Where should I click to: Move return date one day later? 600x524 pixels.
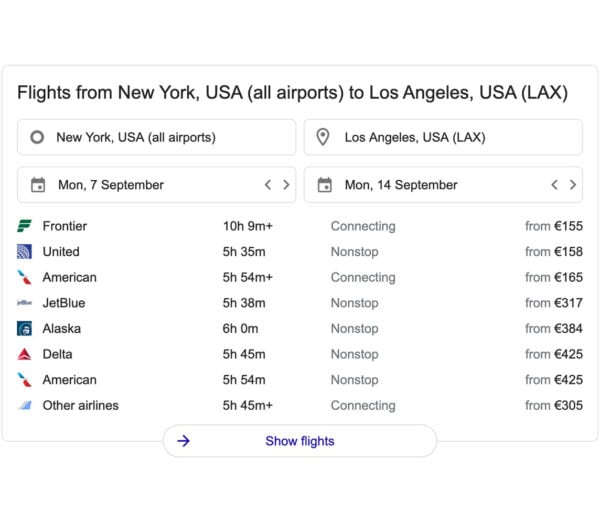(573, 185)
